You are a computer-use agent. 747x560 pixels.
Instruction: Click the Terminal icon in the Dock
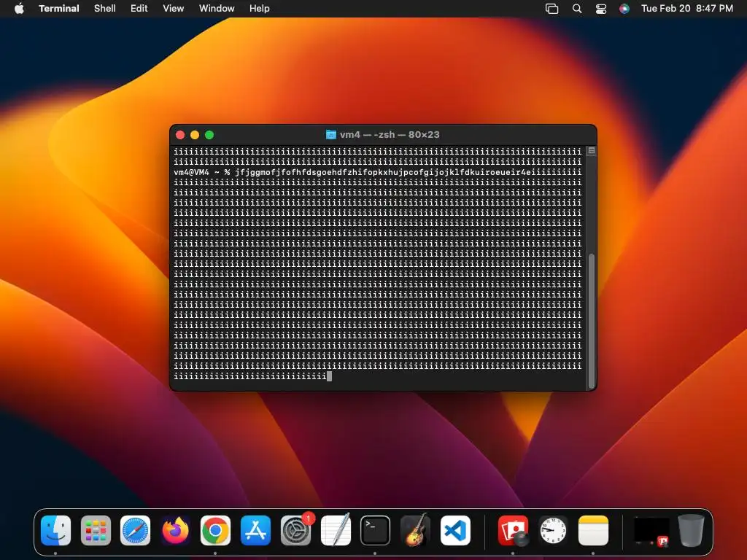click(375, 530)
